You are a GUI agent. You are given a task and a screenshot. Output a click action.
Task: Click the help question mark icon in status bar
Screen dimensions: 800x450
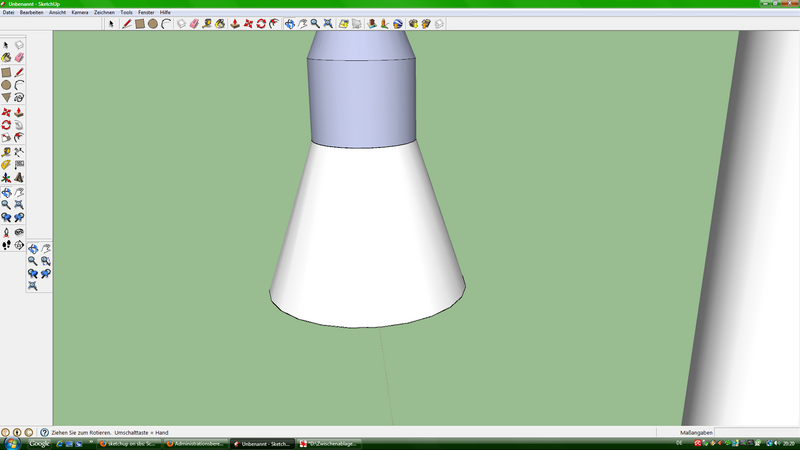pos(43,432)
